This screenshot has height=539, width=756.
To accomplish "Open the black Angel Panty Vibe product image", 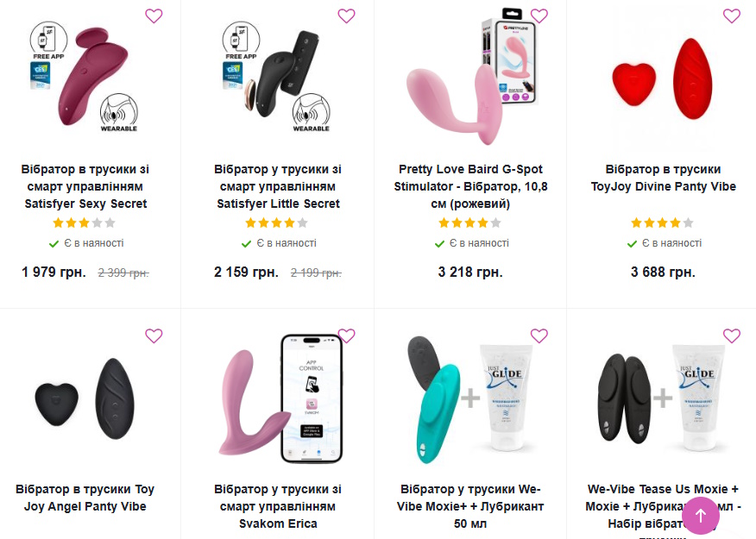I will pyautogui.click(x=85, y=398).
